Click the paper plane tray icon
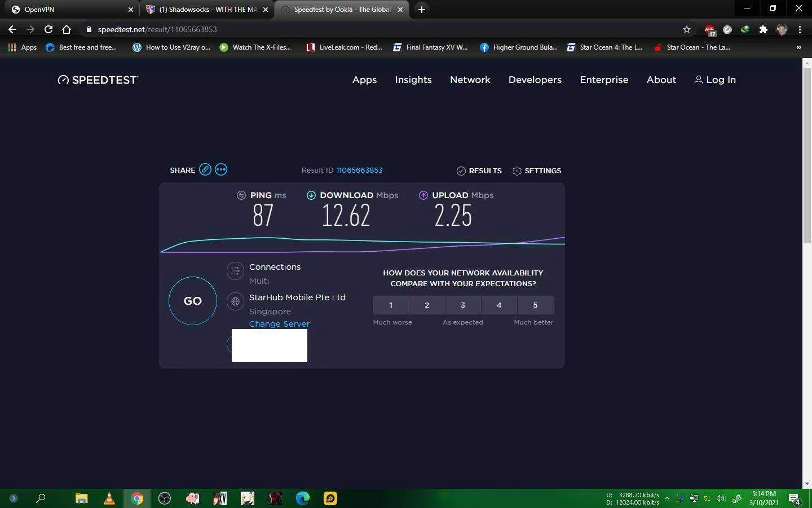 coord(681,498)
